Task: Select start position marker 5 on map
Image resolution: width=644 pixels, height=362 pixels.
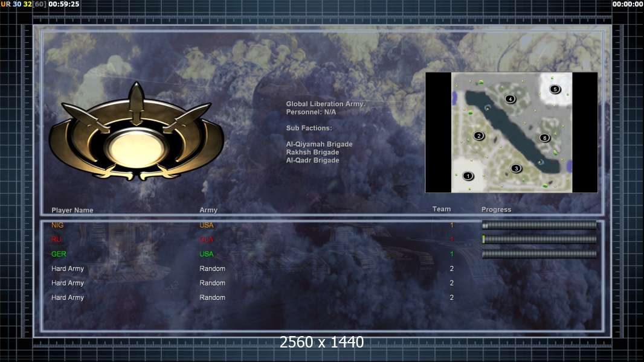Action: (555, 89)
